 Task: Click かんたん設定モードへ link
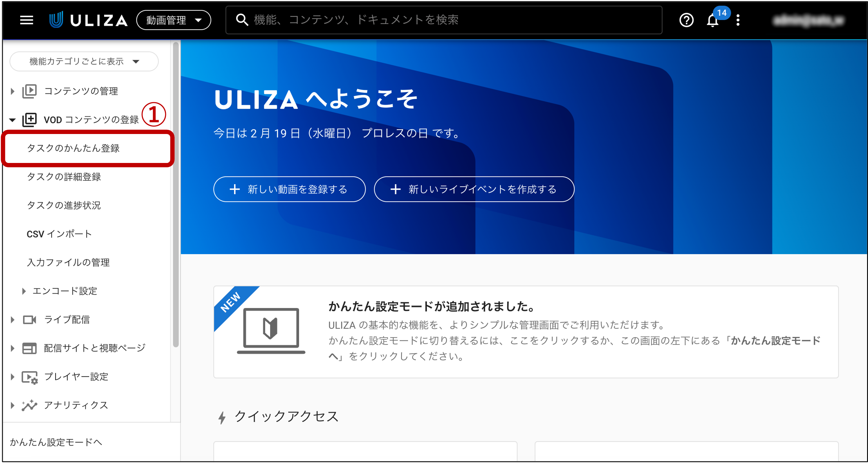point(56,442)
